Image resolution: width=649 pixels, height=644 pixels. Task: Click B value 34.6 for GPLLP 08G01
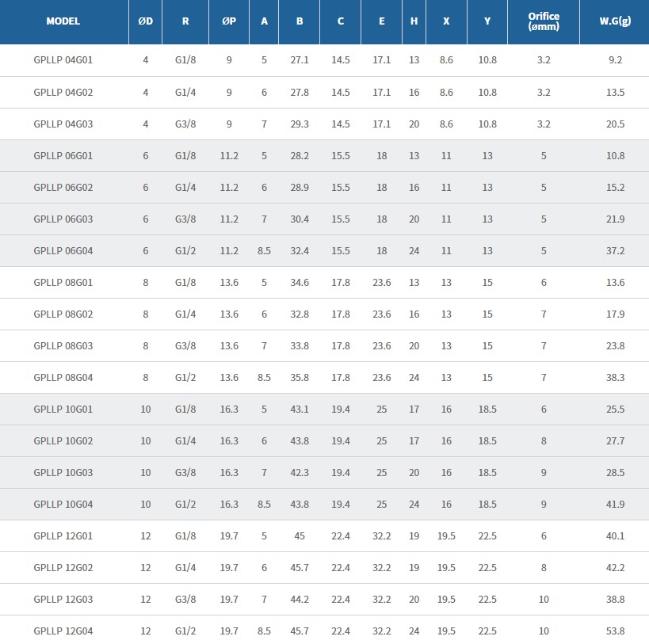[x=300, y=282]
